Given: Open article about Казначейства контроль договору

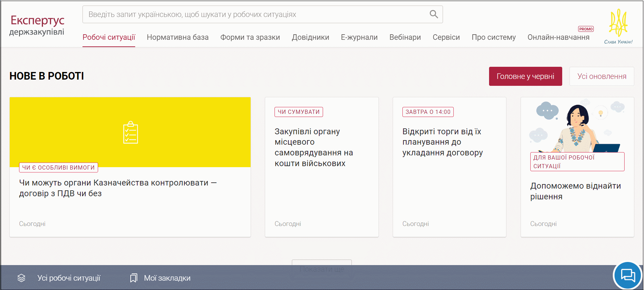Looking at the screenshot, I should pos(118,188).
